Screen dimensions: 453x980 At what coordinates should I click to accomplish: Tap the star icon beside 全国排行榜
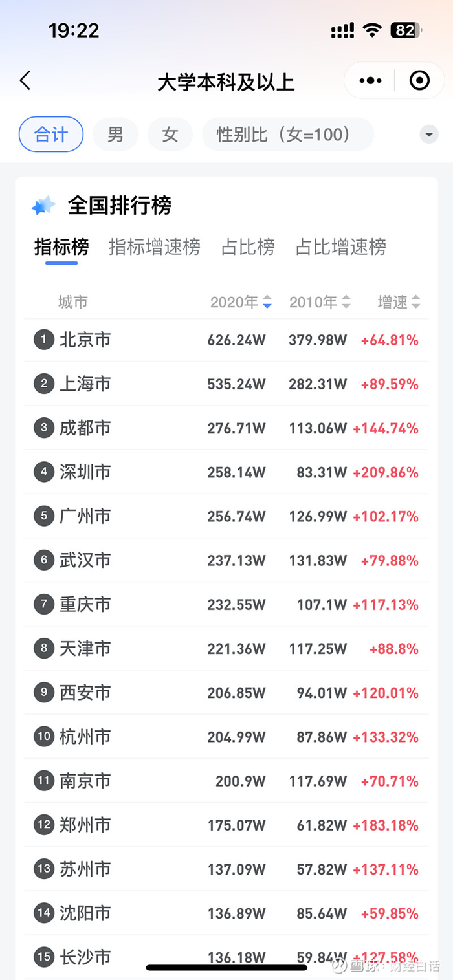(44, 206)
